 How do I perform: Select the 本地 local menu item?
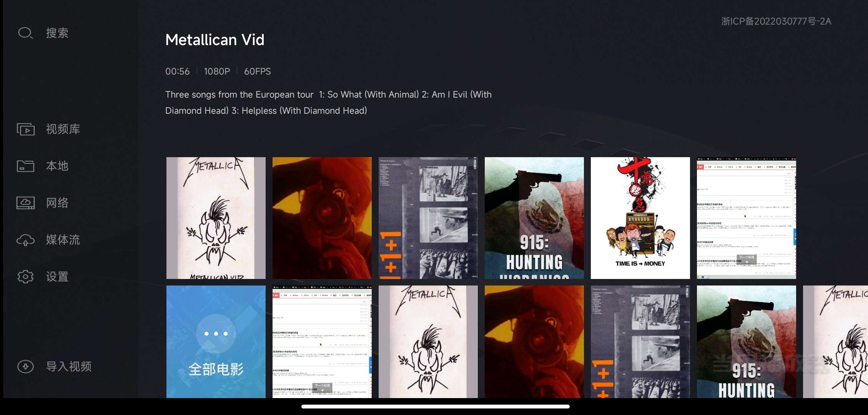click(x=57, y=166)
